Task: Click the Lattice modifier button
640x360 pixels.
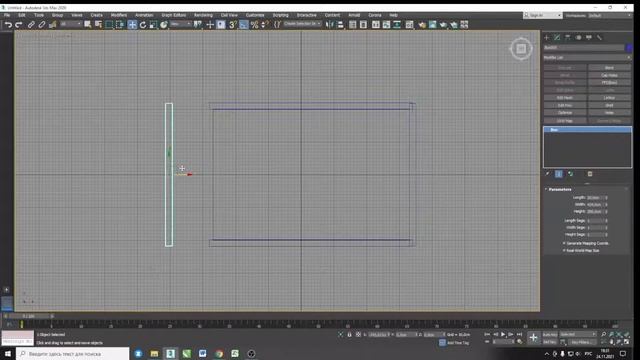Action: [609, 98]
